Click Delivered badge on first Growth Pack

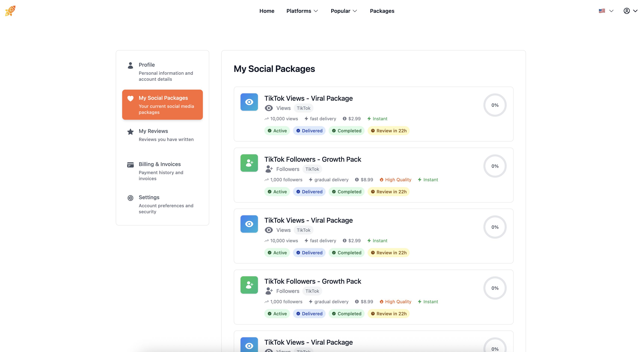pos(309,192)
